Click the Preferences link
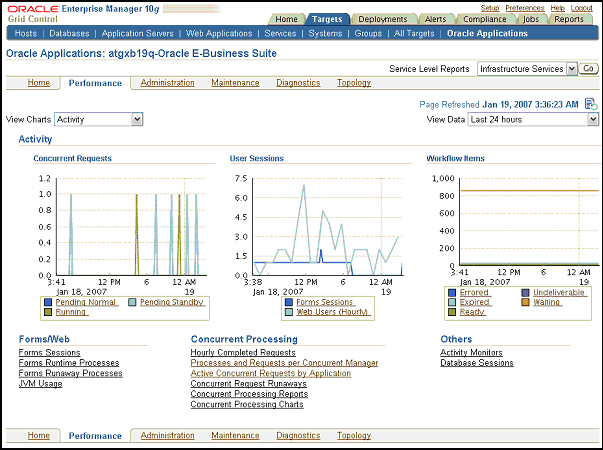The width and height of the screenshot is (603, 450). click(525, 8)
